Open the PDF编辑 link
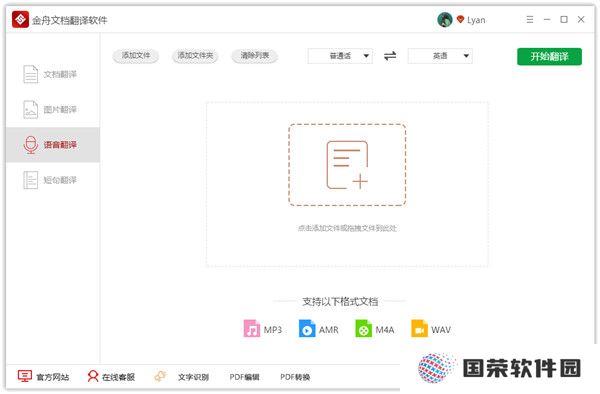Viewport: 600px width, 394px height. (x=245, y=377)
